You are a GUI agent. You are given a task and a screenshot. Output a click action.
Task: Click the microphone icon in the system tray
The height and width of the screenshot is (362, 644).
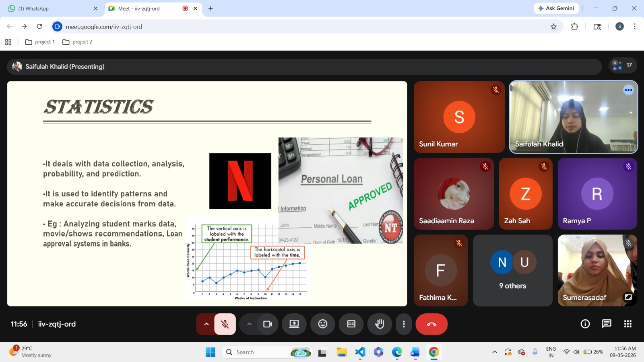click(x=535, y=352)
